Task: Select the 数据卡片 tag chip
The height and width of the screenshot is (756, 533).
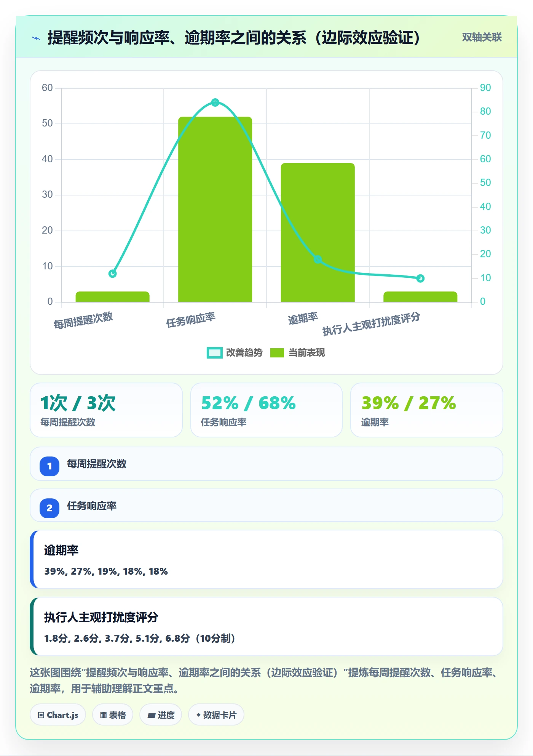Action: click(x=216, y=715)
